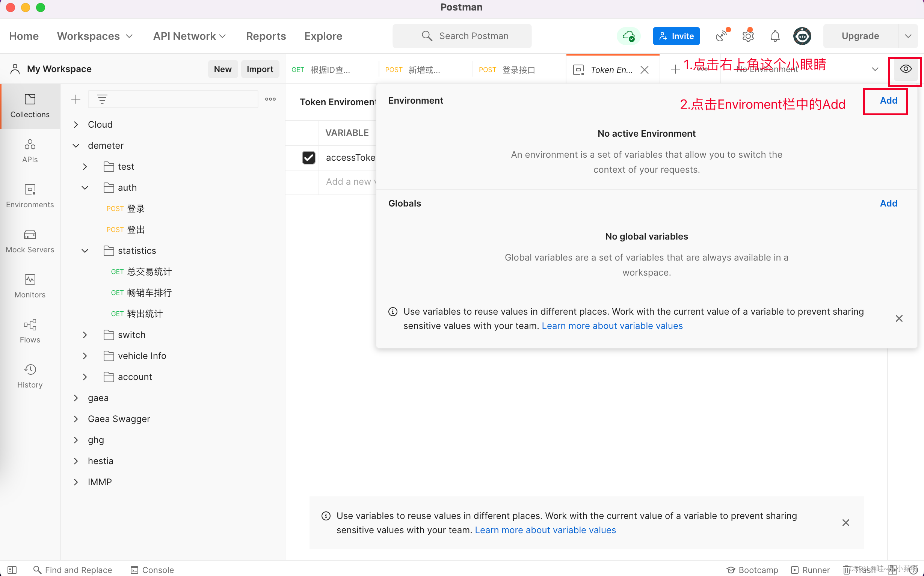Click the Search Postman field
The height and width of the screenshot is (576, 924).
tap(462, 36)
